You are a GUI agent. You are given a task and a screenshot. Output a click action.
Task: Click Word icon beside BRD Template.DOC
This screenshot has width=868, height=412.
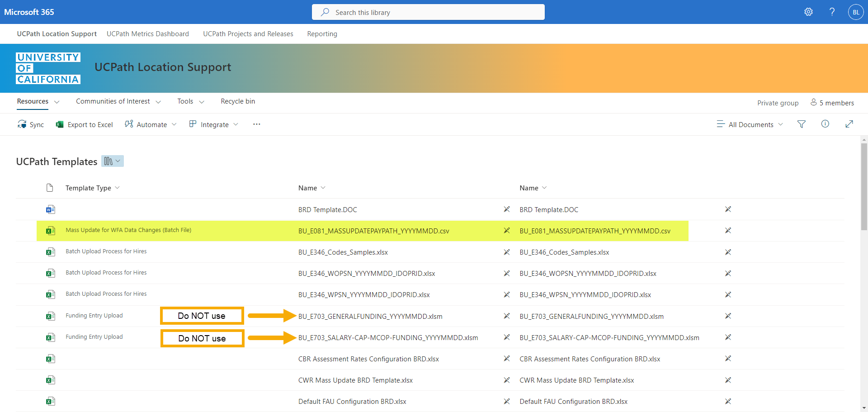click(50, 209)
